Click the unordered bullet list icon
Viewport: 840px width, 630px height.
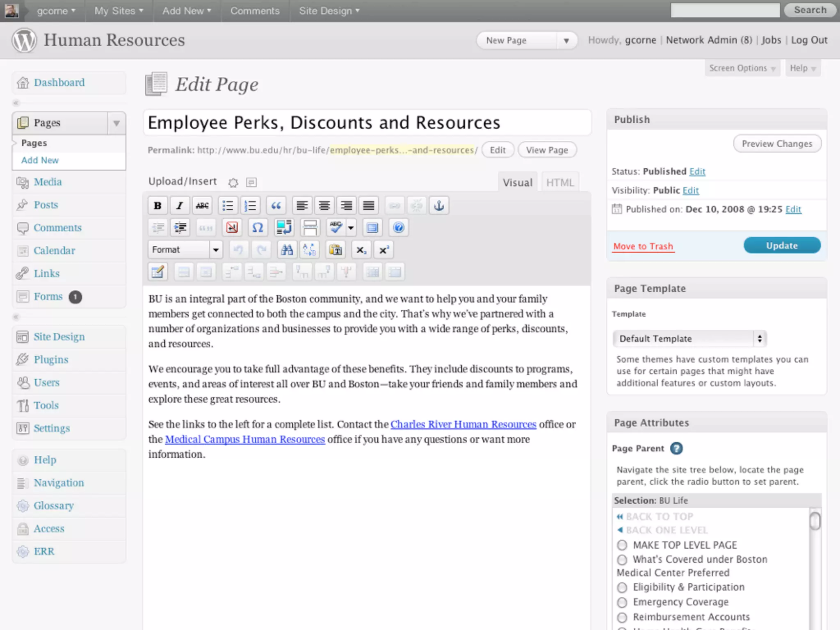228,205
